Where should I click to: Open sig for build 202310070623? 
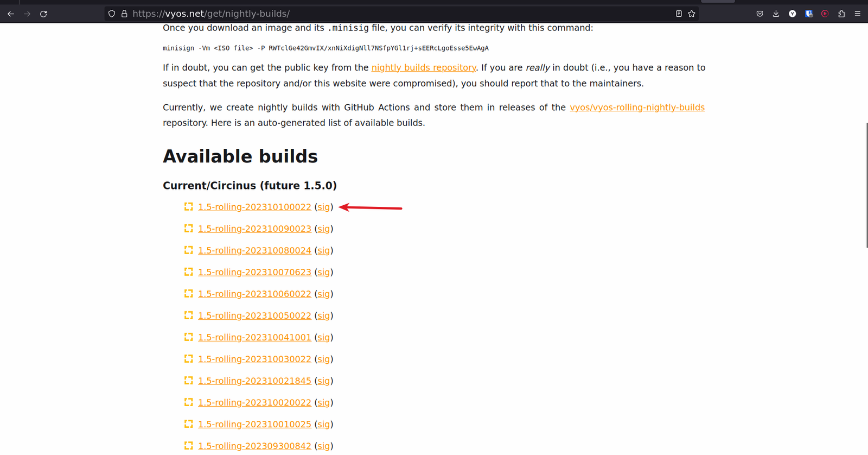(x=324, y=272)
